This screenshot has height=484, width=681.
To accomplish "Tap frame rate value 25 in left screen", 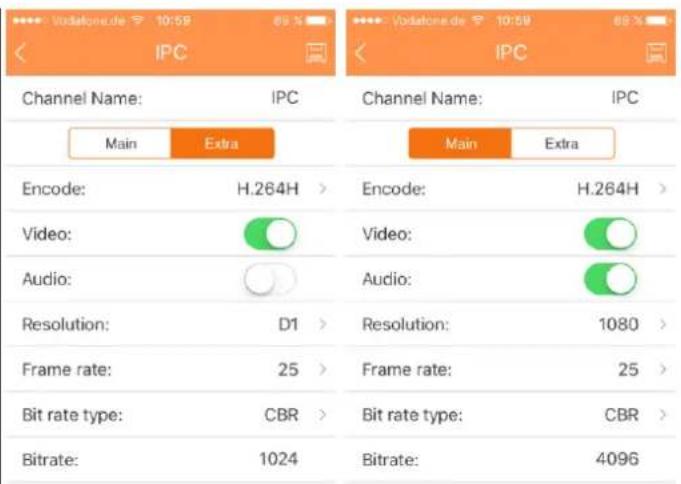I will 288,369.
